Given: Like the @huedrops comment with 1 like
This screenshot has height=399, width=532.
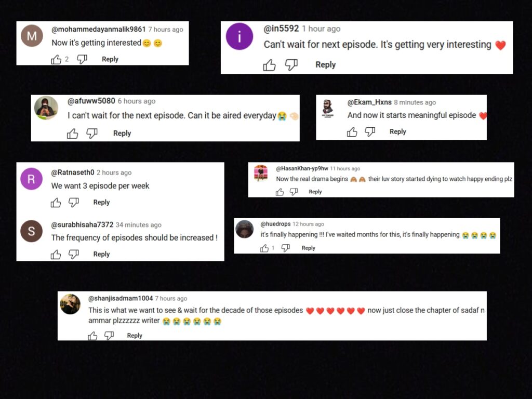Looking at the screenshot, I should (x=264, y=248).
